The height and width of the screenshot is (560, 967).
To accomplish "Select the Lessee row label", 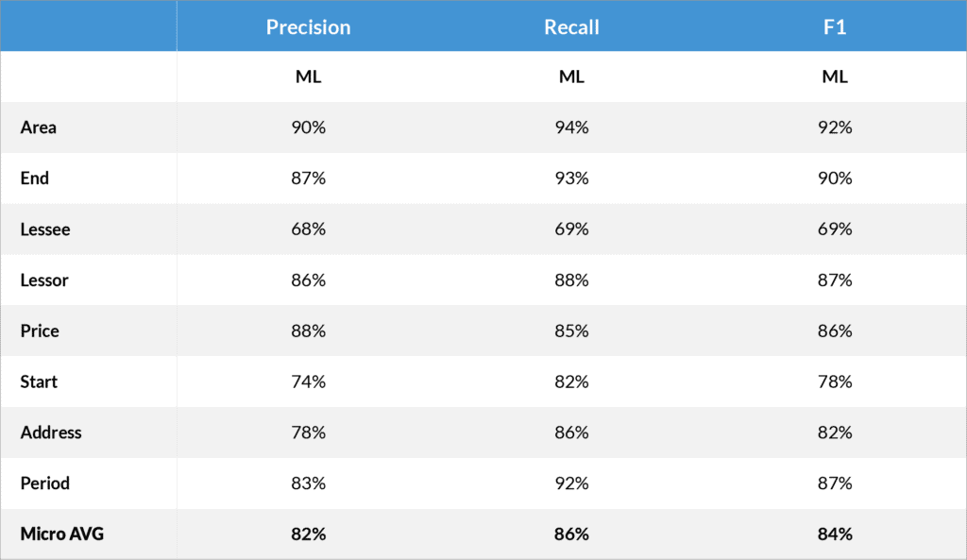I will [x=45, y=229].
